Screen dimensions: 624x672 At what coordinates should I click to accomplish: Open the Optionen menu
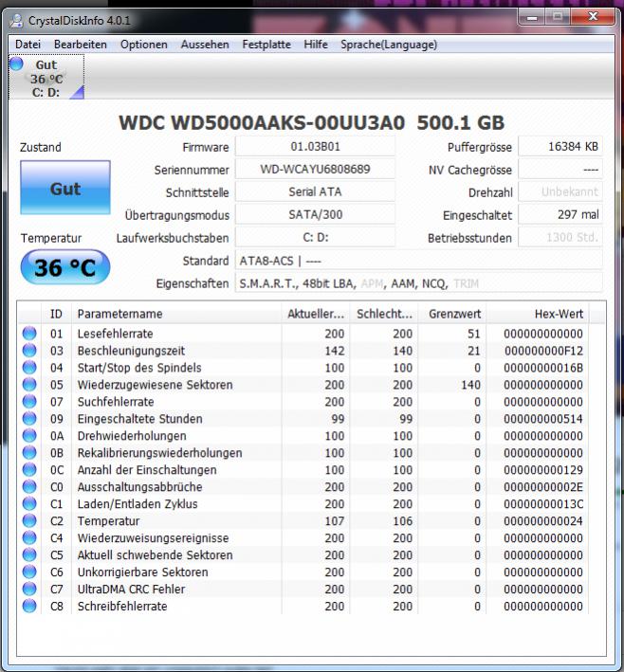pyautogui.click(x=143, y=45)
